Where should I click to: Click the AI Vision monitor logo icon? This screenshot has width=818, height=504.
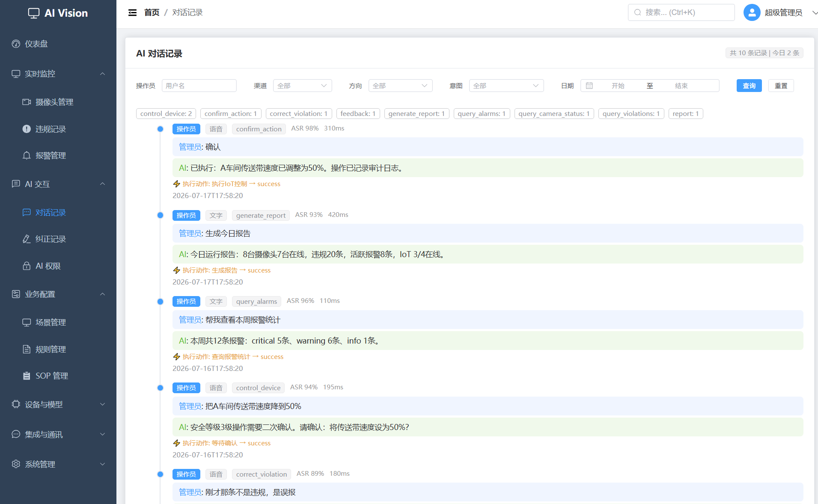click(34, 13)
